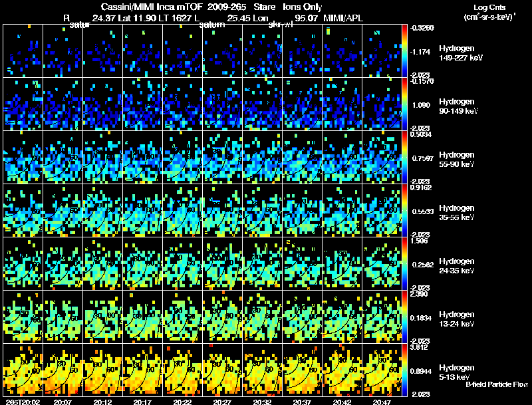Open the 5-13 keV panel at 265T20:02
The width and height of the screenshot is (532, 405).
pyautogui.click(x=23, y=370)
